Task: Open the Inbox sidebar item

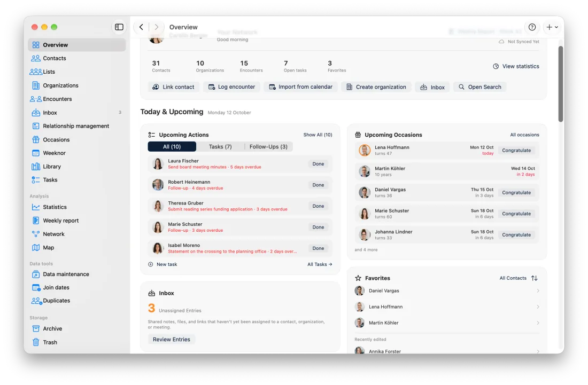Action: [x=77, y=112]
